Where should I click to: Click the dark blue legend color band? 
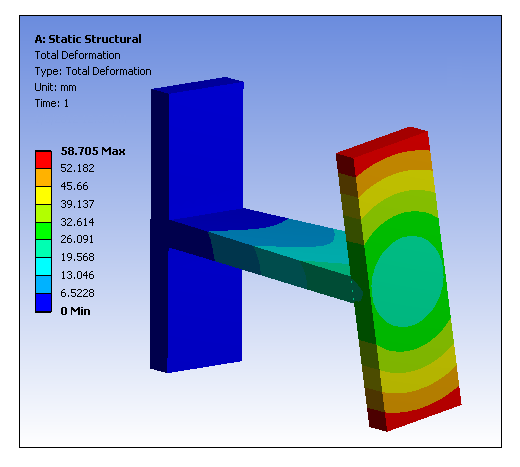[43, 303]
